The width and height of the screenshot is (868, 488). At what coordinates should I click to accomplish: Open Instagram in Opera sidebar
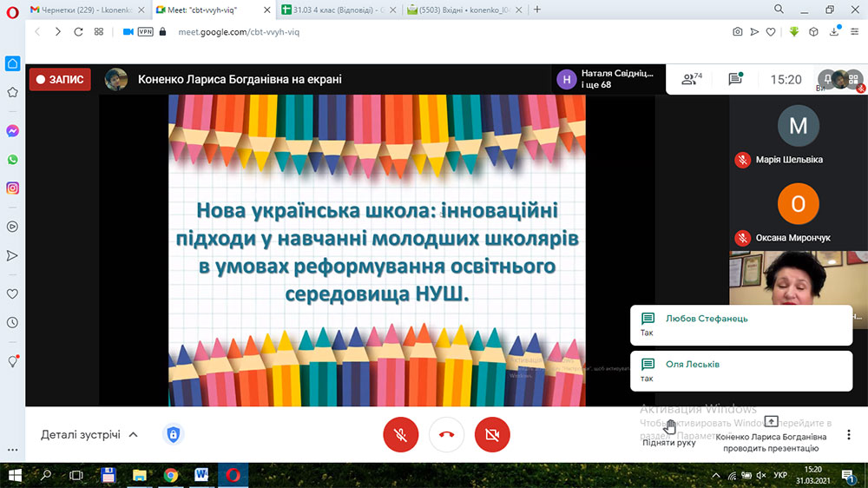click(12, 188)
